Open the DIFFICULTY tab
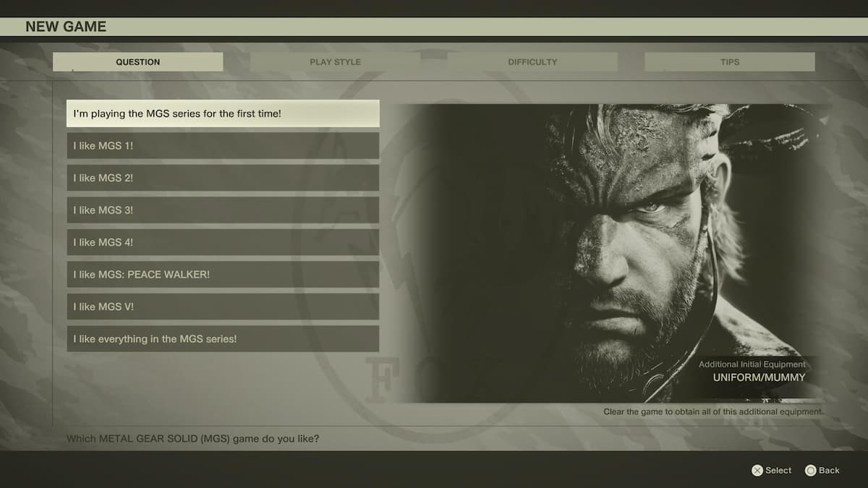 click(x=532, y=62)
